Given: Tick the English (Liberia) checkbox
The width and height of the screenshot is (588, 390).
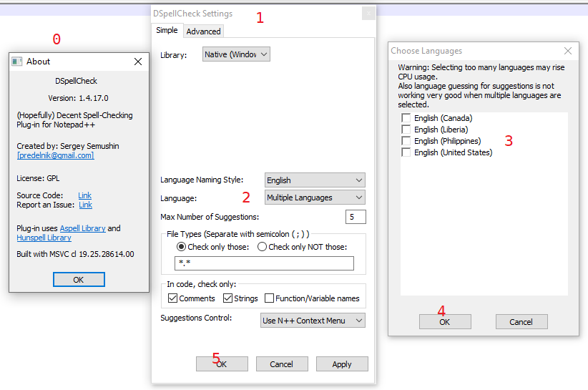Looking at the screenshot, I should (x=406, y=130).
